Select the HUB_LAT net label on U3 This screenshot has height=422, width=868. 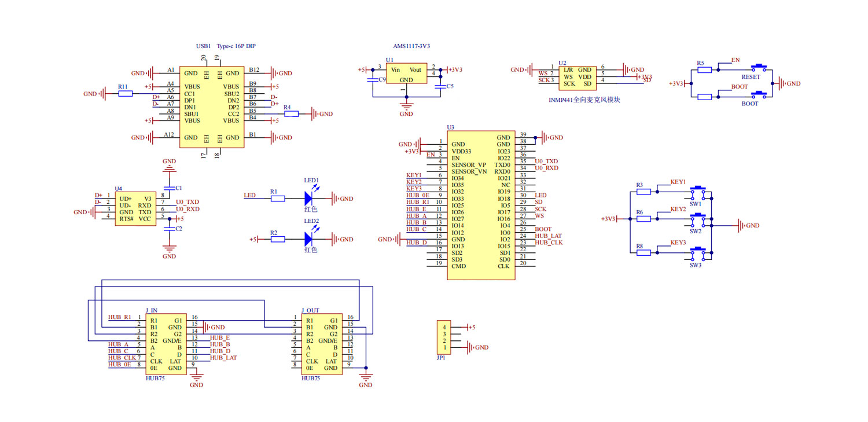[549, 236]
